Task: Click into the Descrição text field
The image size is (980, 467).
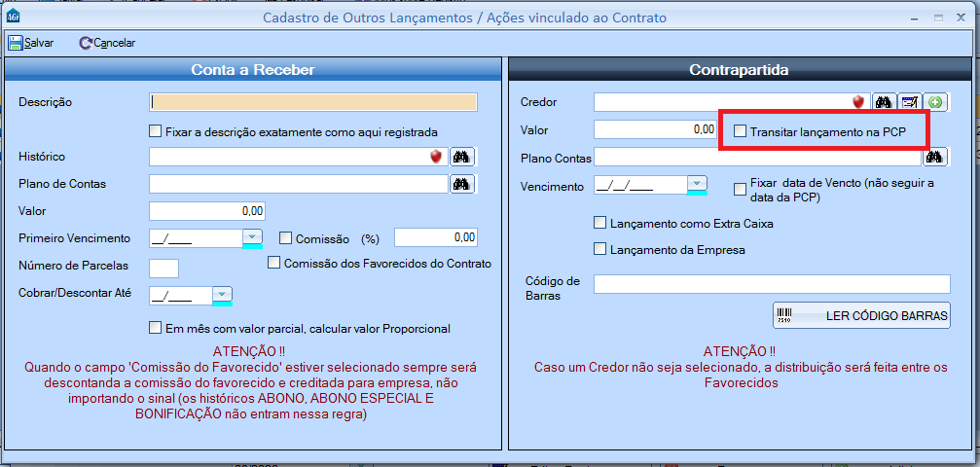Action: [x=312, y=102]
